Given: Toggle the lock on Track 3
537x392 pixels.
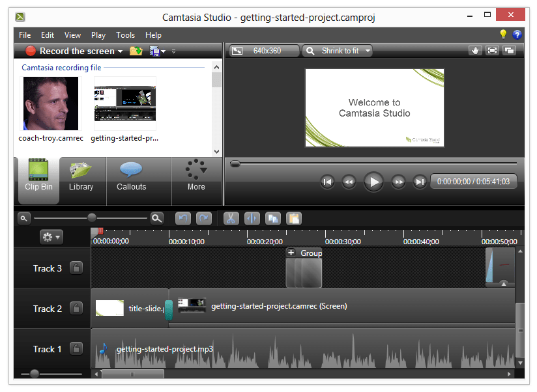Looking at the screenshot, I should click(76, 268).
